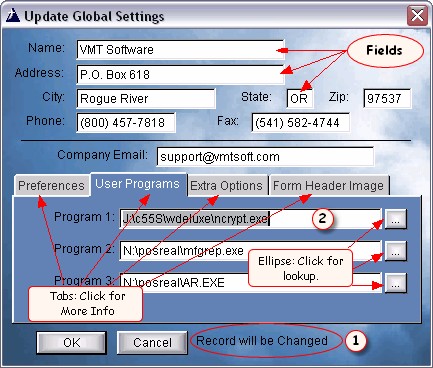
Task: Open lookup ellipsis button for Program 3
Action: (395, 283)
